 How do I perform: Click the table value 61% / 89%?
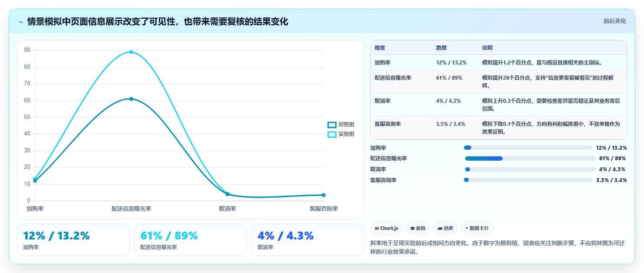(x=449, y=78)
